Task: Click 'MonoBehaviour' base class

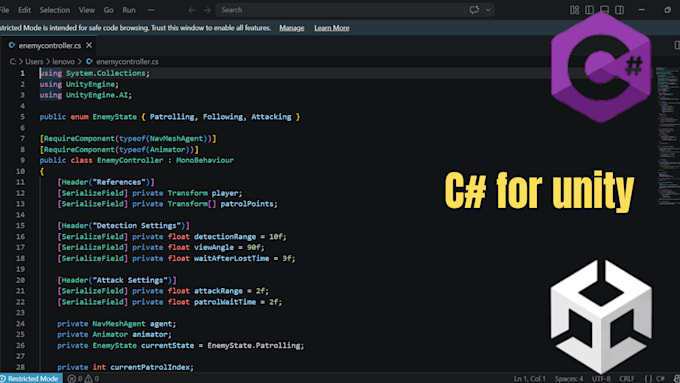Action: pyautogui.click(x=205, y=160)
